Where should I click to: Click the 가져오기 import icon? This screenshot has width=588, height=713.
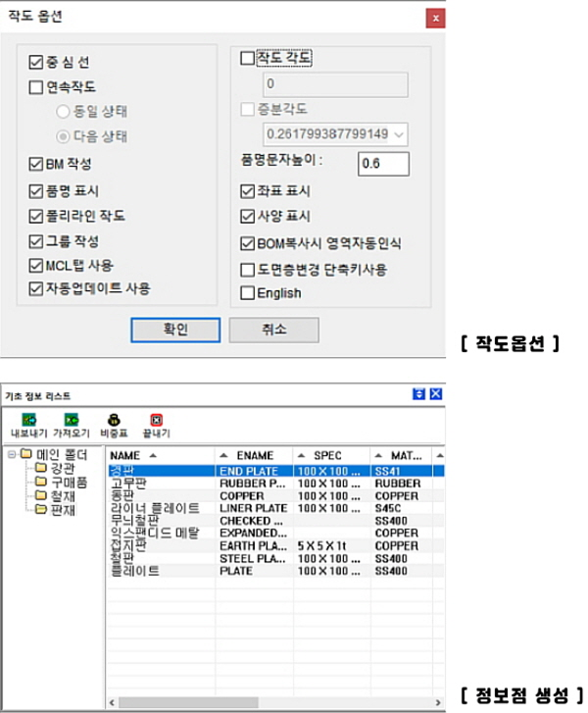pos(72,420)
